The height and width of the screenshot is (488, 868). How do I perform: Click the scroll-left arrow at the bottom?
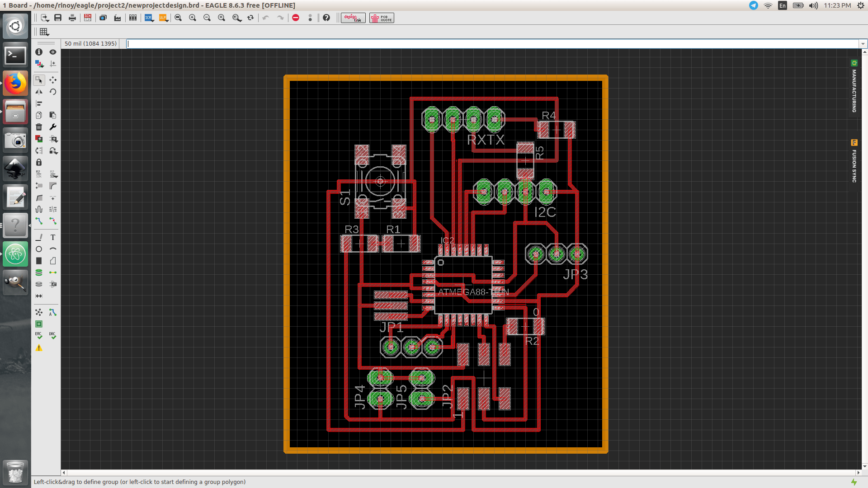64,473
